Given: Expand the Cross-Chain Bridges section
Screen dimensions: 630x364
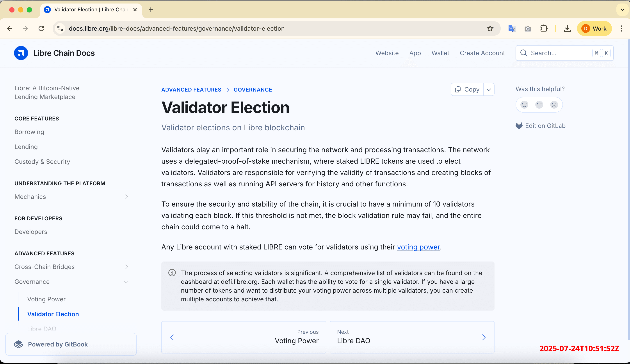Looking at the screenshot, I should (x=127, y=267).
